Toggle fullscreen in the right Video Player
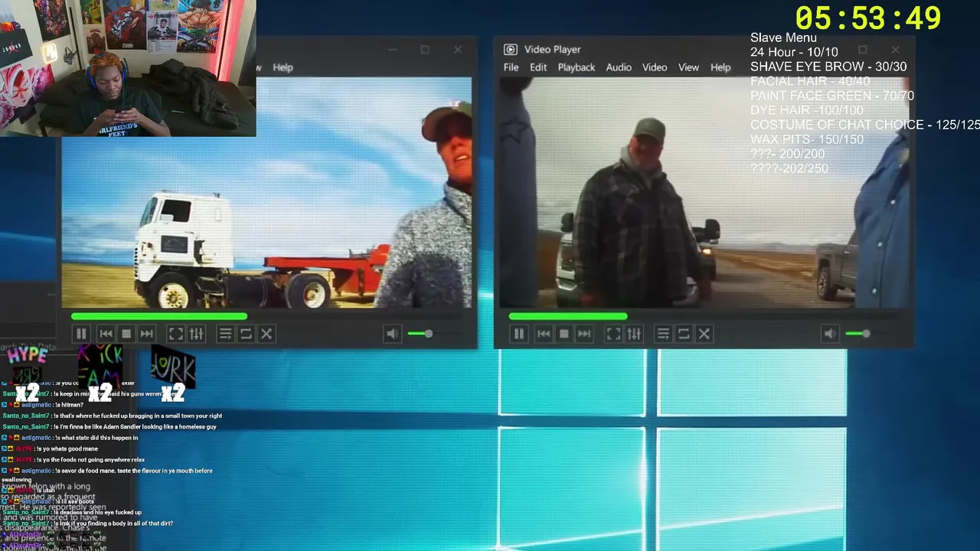 click(x=613, y=334)
